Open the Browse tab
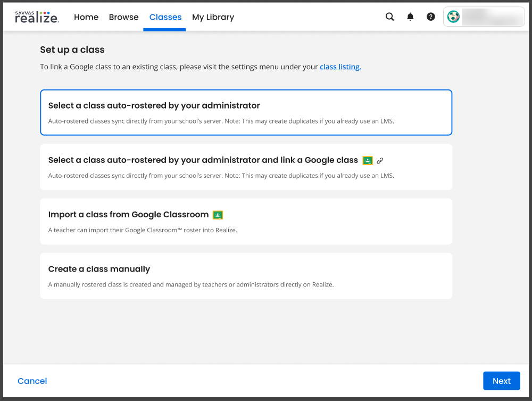The width and height of the screenshot is (532, 401). coord(124,17)
